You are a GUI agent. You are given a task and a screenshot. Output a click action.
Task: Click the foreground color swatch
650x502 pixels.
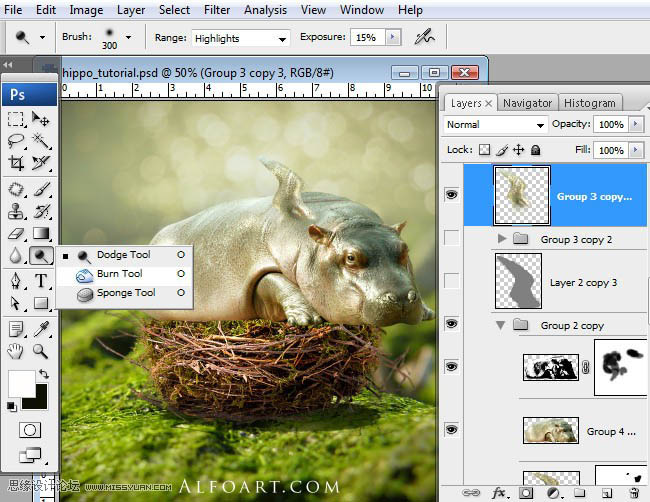coord(20,383)
